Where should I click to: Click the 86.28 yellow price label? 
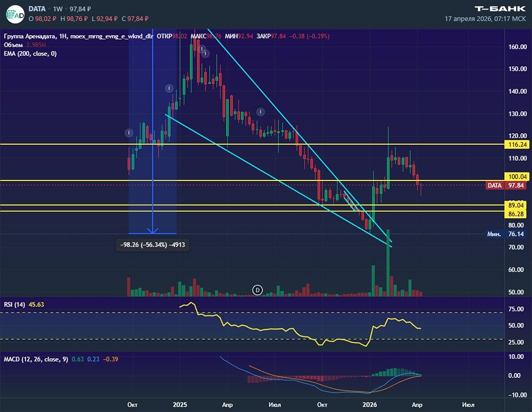[x=517, y=214]
